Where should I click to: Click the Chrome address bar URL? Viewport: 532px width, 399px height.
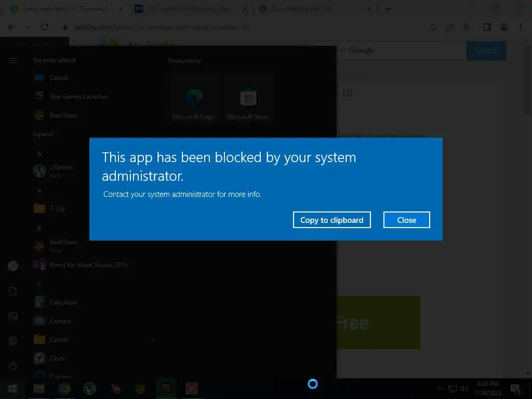[x=162, y=27]
